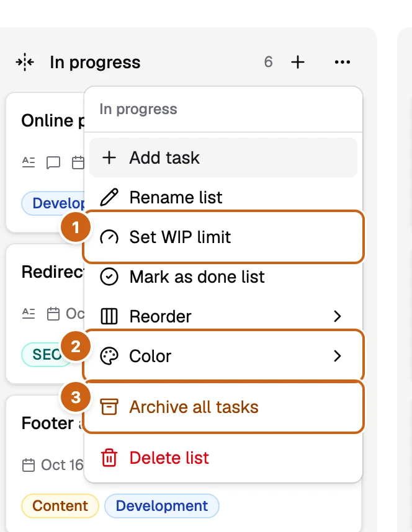Choose Rename list option
This screenshot has width=412, height=532.
tap(223, 197)
